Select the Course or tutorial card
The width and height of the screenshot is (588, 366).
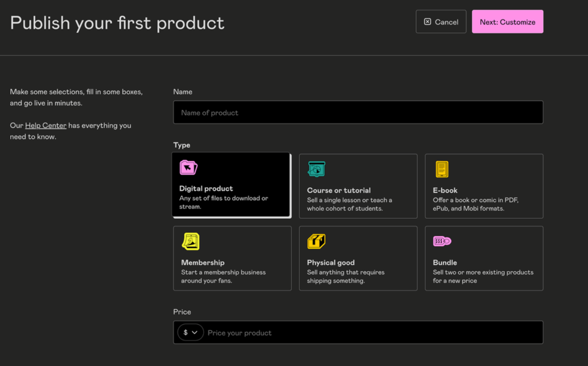[x=358, y=185]
